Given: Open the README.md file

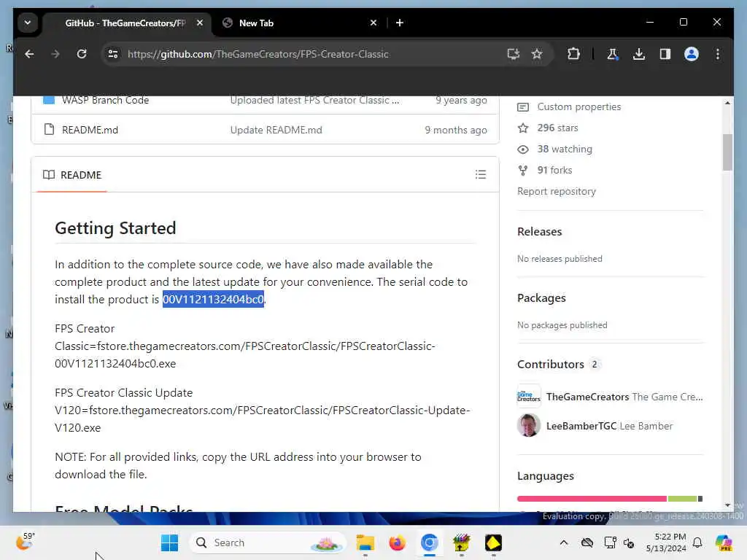Looking at the screenshot, I should click(x=90, y=130).
